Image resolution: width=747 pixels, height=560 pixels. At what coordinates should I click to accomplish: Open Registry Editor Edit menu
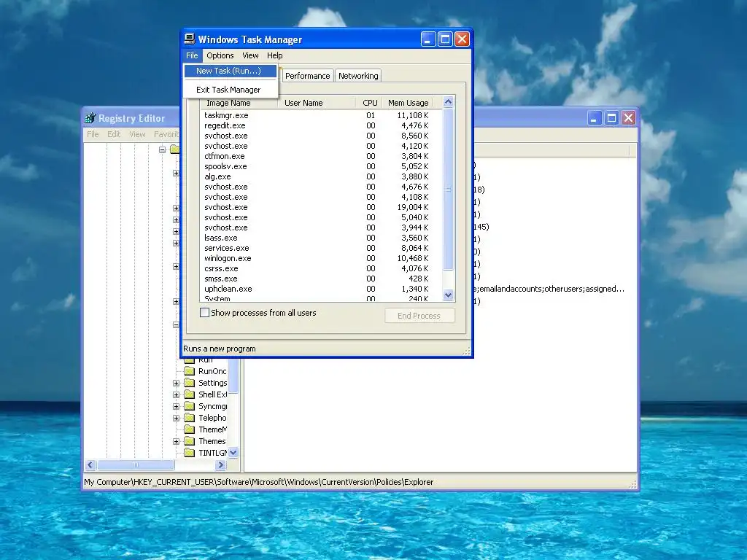(113, 134)
